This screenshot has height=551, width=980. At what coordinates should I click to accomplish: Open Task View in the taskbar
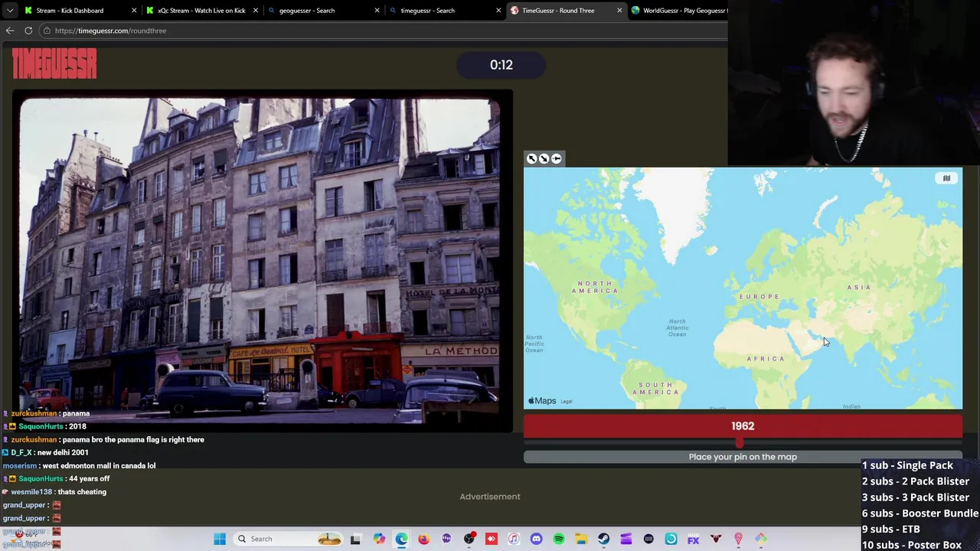pyautogui.click(x=355, y=539)
